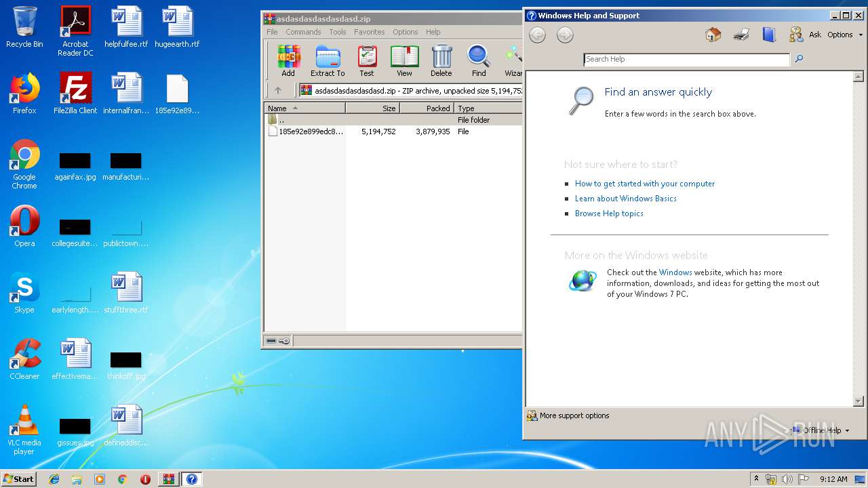Sort by the Name column header

(x=304, y=108)
